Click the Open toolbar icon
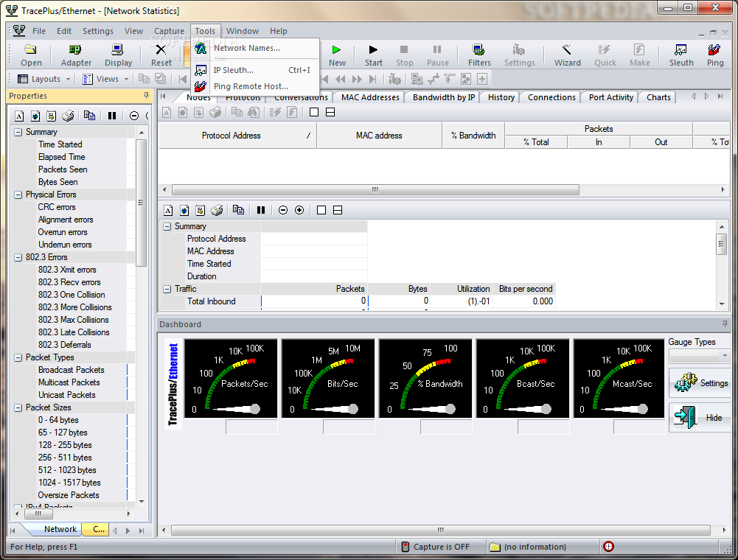Screen dimensions: 738x560 (x=31, y=55)
